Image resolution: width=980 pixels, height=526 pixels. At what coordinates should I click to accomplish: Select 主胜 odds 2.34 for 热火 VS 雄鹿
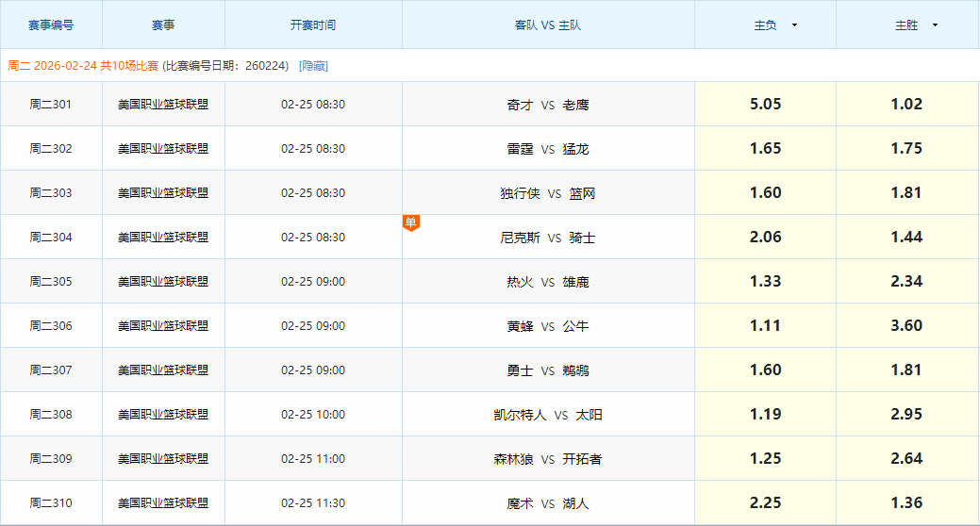click(x=906, y=281)
